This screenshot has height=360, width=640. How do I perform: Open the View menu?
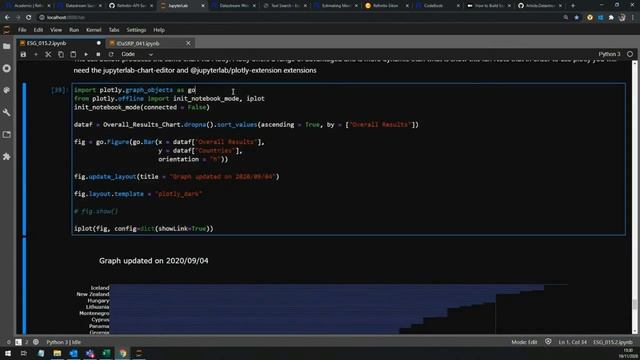(x=56, y=30)
